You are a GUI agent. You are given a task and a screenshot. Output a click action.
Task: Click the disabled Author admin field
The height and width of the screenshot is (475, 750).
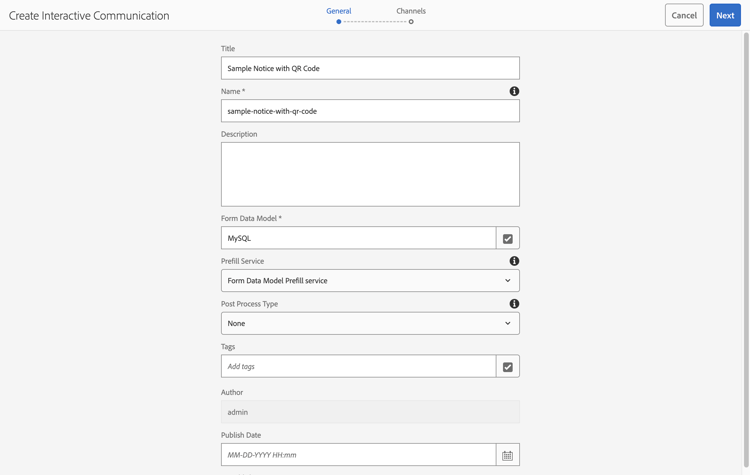tap(370, 412)
